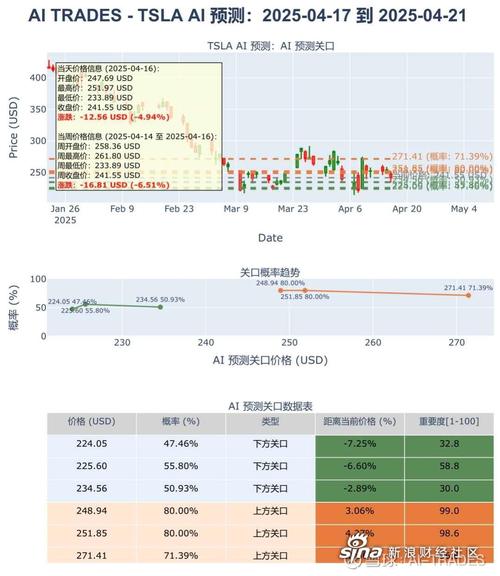This screenshot has width=500, height=576.
Task: Select the 'May 4' date tick
Action: (464, 209)
